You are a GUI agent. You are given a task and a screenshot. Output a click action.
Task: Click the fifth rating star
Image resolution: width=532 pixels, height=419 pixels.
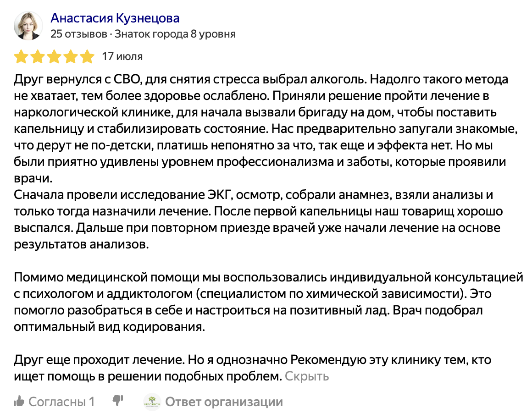pos(87,57)
